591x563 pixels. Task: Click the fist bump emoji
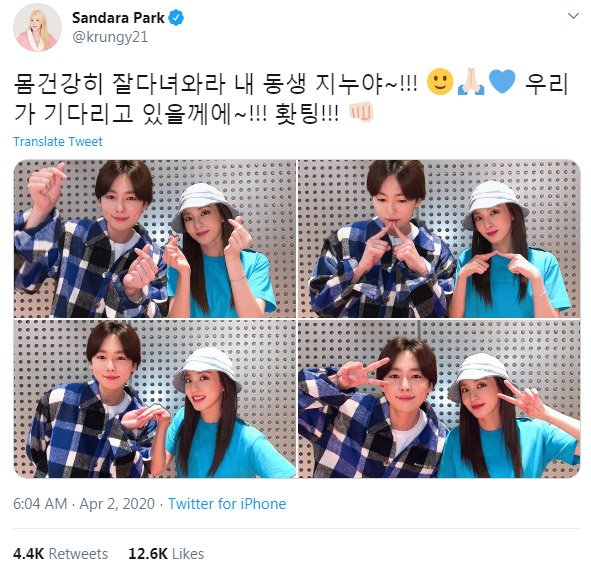pos(361,112)
